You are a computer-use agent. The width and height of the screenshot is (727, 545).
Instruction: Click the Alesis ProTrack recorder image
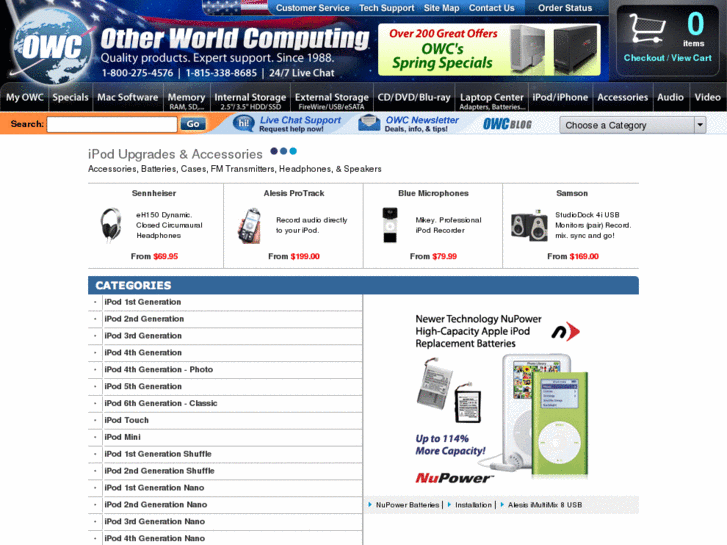point(249,226)
